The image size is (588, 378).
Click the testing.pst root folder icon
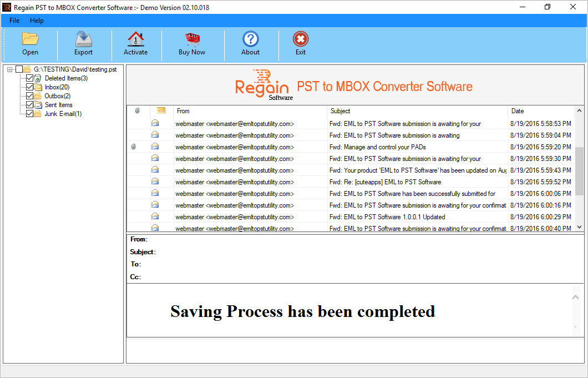(x=27, y=69)
